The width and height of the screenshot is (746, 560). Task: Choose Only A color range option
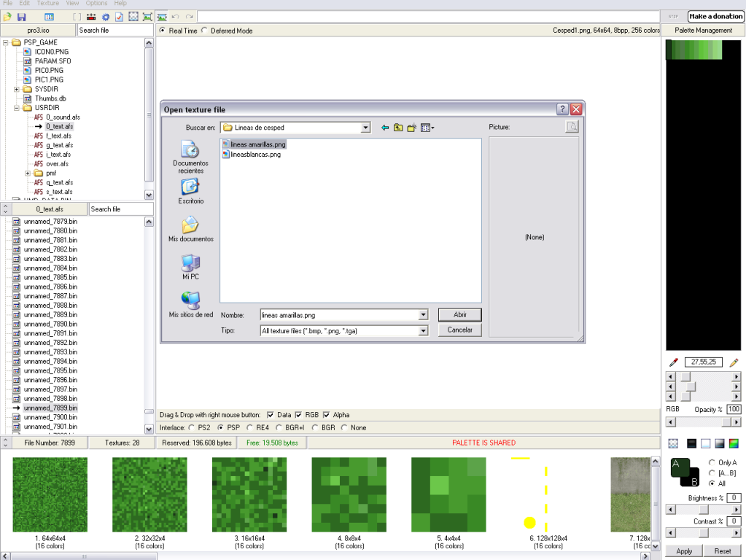pyautogui.click(x=712, y=462)
